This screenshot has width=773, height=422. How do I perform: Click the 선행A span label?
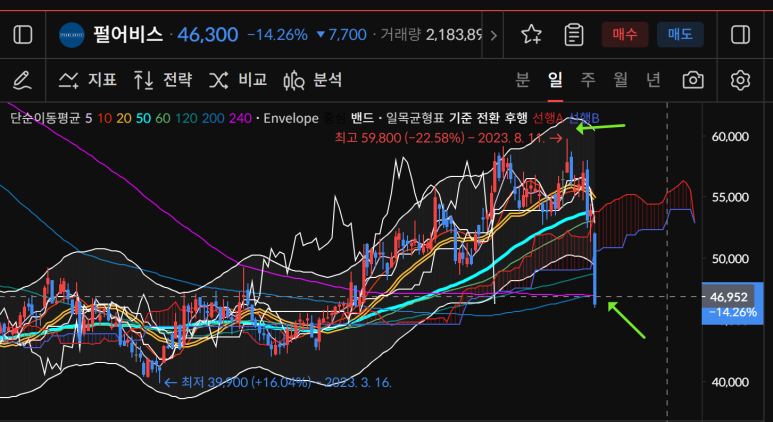[x=548, y=118]
